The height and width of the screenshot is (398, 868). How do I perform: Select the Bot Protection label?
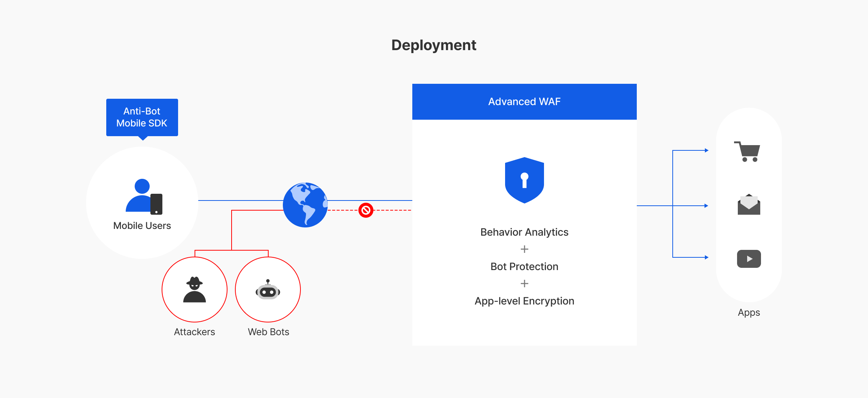click(x=524, y=267)
